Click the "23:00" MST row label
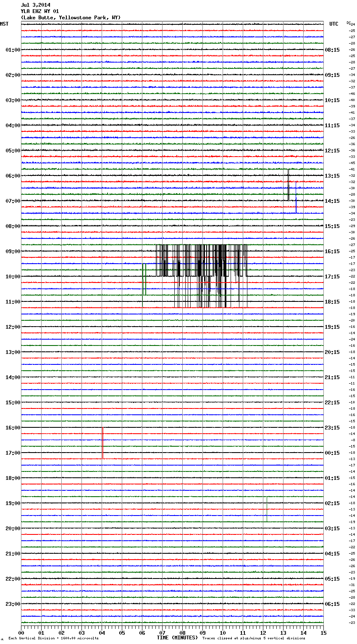This screenshot has height=644, width=357. (13, 604)
